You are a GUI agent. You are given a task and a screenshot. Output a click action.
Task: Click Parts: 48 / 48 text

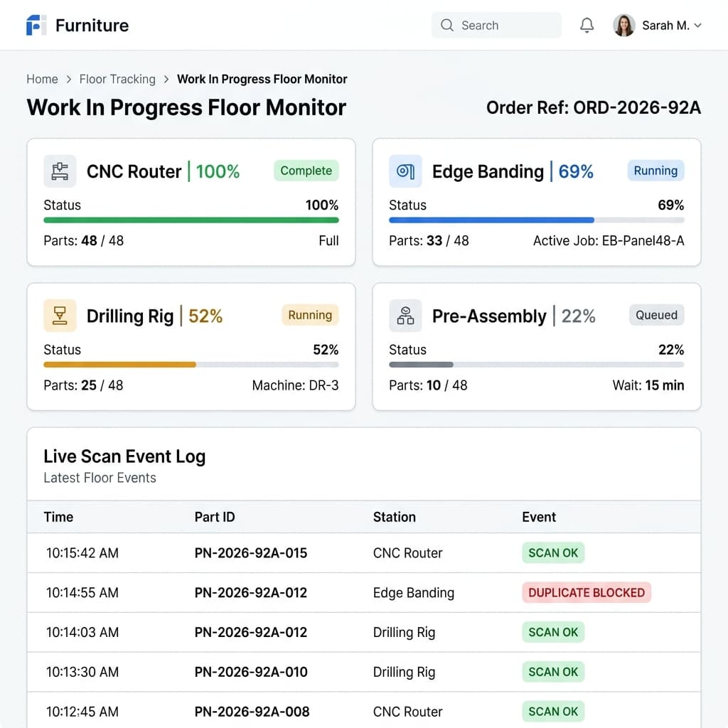84,240
